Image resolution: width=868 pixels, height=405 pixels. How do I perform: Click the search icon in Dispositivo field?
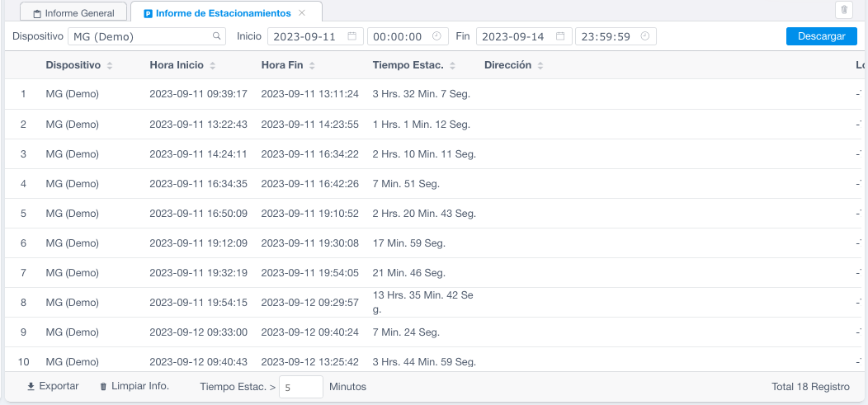(x=217, y=36)
